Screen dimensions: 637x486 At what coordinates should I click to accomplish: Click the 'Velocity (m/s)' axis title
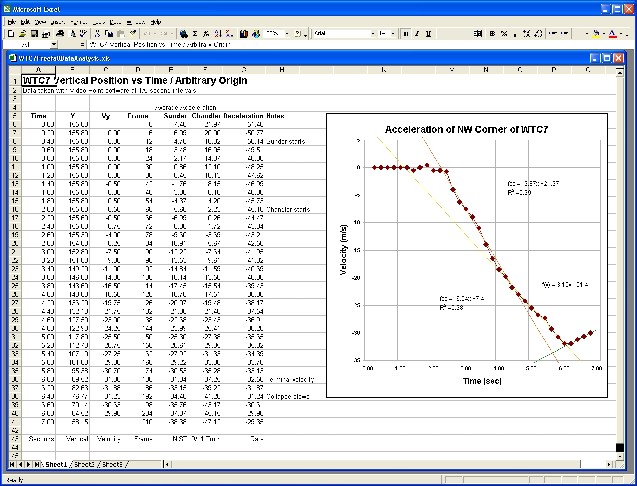[344, 250]
